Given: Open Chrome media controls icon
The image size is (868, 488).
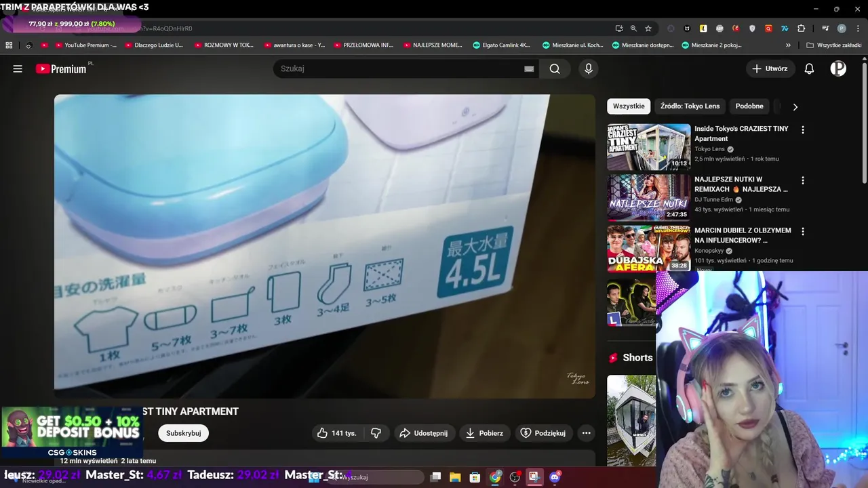Looking at the screenshot, I should click(x=825, y=28).
